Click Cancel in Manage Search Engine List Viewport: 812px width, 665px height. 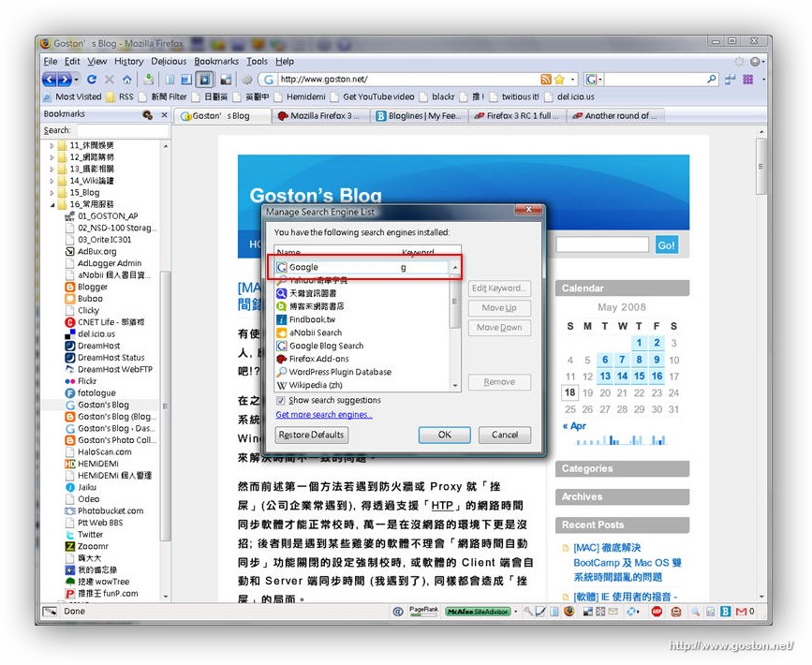point(505,435)
